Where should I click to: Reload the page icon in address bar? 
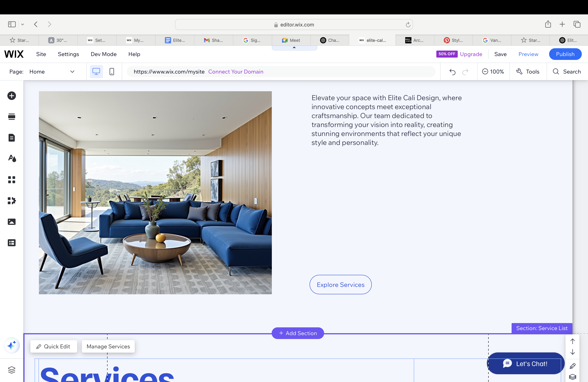[x=408, y=25]
